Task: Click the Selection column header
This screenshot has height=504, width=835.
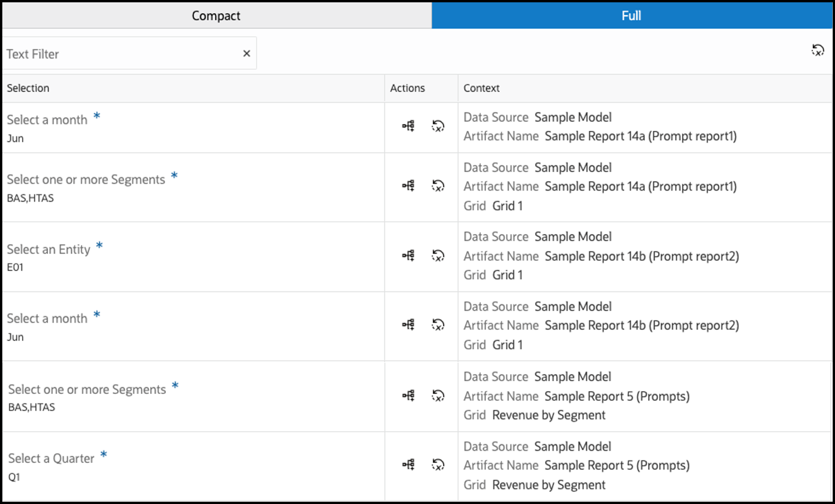Action: pyautogui.click(x=28, y=88)
